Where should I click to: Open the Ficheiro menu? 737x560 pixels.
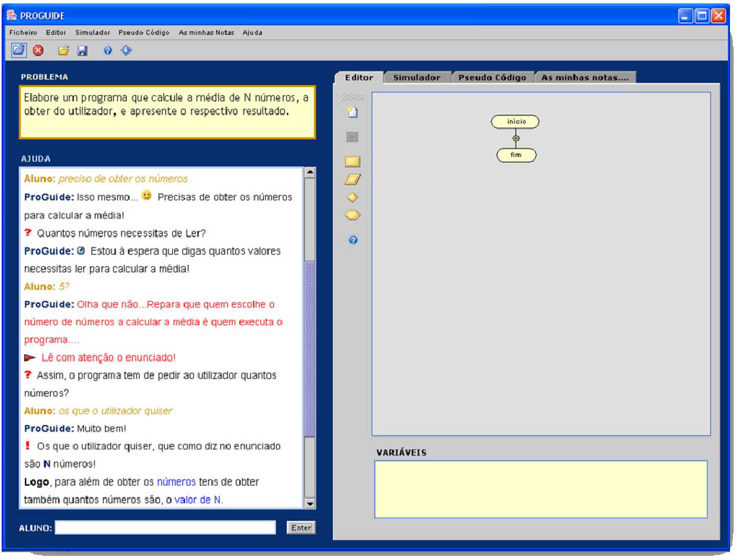coord(23,32)
